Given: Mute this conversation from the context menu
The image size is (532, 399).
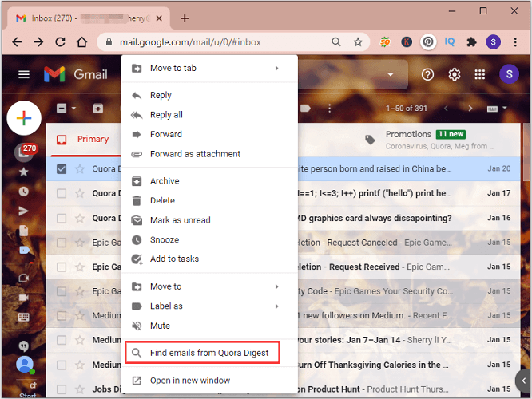Looking at the screenshot, I should click(209, 326).
